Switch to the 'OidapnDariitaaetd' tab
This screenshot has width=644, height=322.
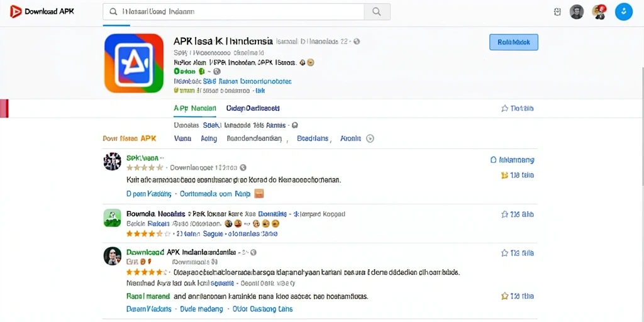coord(253,108)
